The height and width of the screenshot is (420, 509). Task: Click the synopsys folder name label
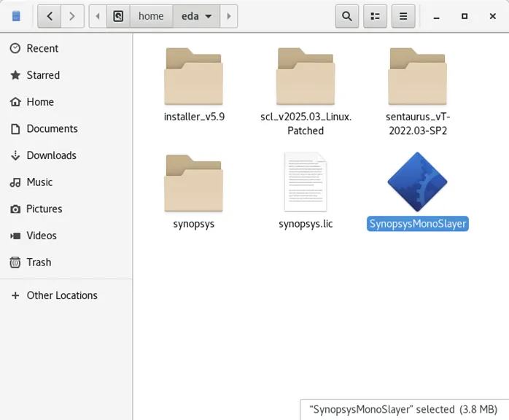pyautogui.click(x=194, y=224)
